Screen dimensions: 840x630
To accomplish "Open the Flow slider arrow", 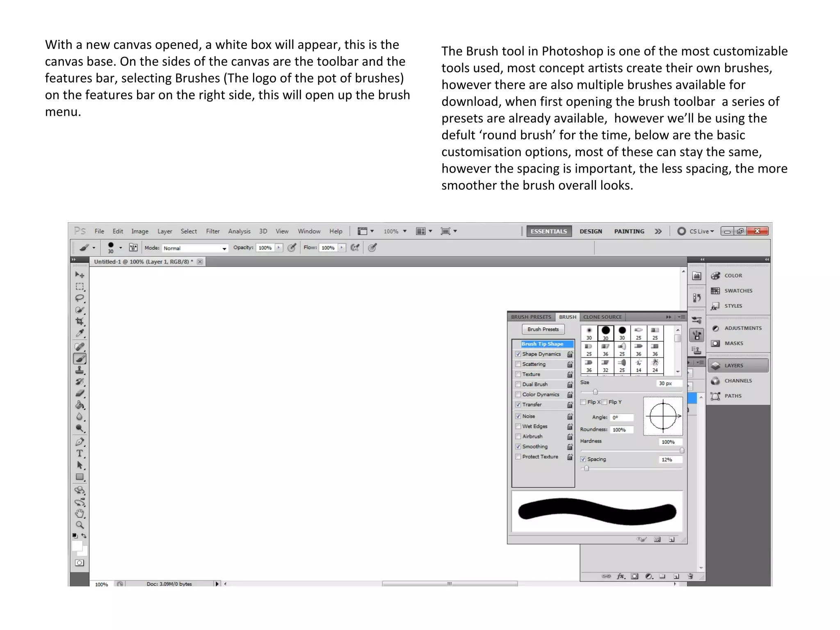I will pyautogui.click(x=342, y=248).
